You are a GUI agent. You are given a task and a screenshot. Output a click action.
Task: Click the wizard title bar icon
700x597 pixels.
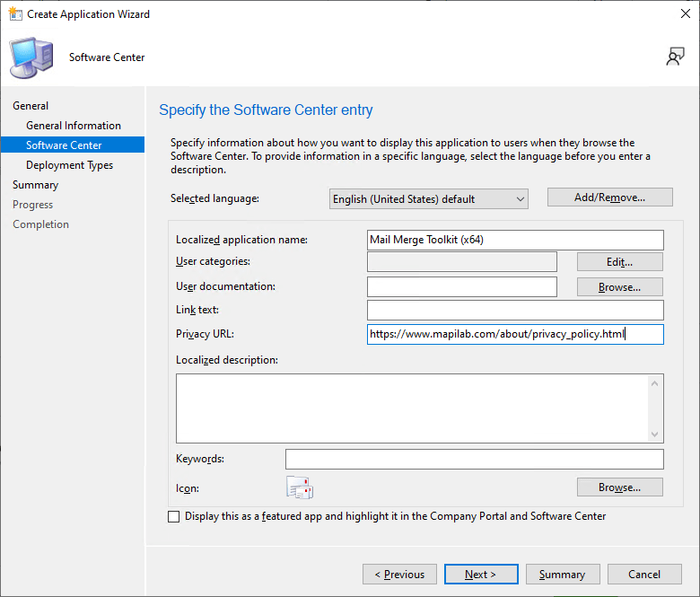tap(15, 13)
